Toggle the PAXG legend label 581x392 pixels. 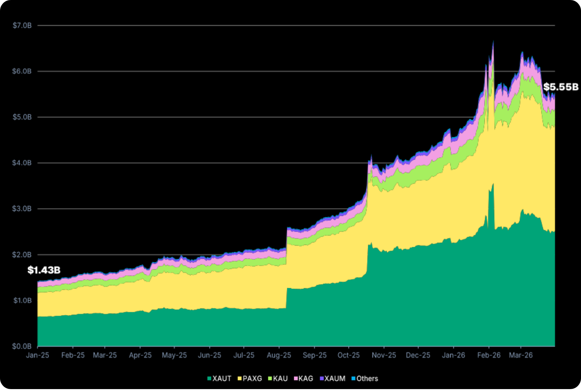pos(252,379)
